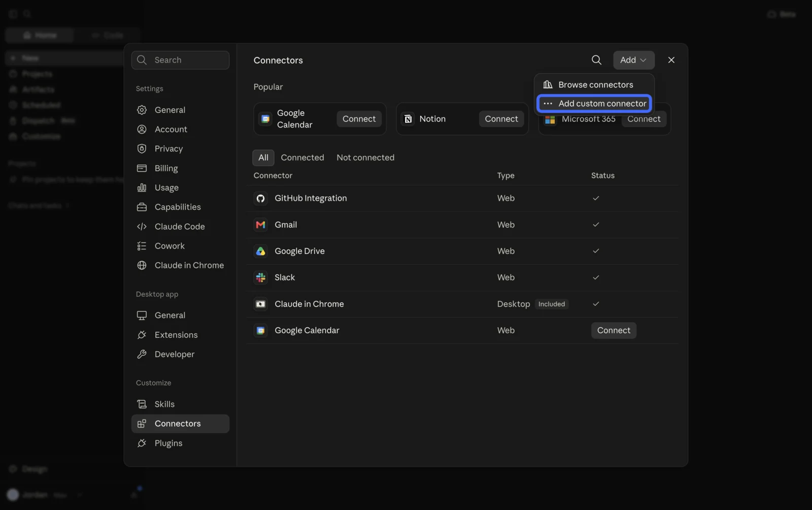Click the Status column header
This screenshot has height=510, width=812.
tap(603, 176)
